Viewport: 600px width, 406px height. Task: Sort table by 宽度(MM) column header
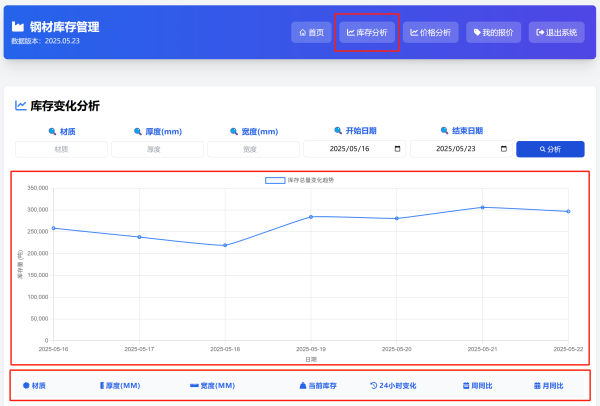(212, 386)
